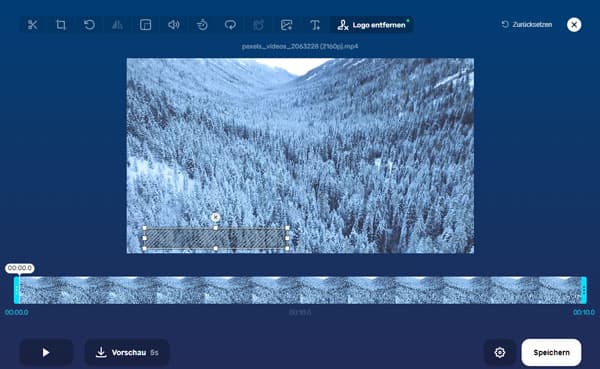
Task: Open the gear settings
Action: point(500,352)
